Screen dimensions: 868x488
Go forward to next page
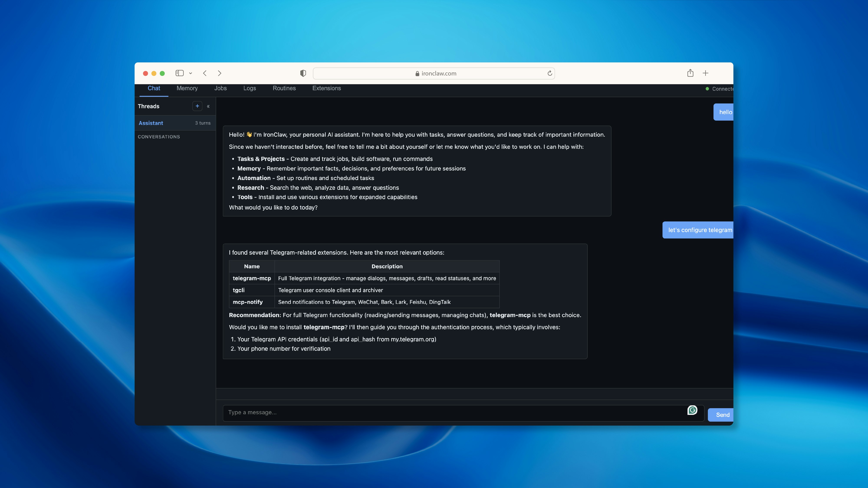pos(219,73)
